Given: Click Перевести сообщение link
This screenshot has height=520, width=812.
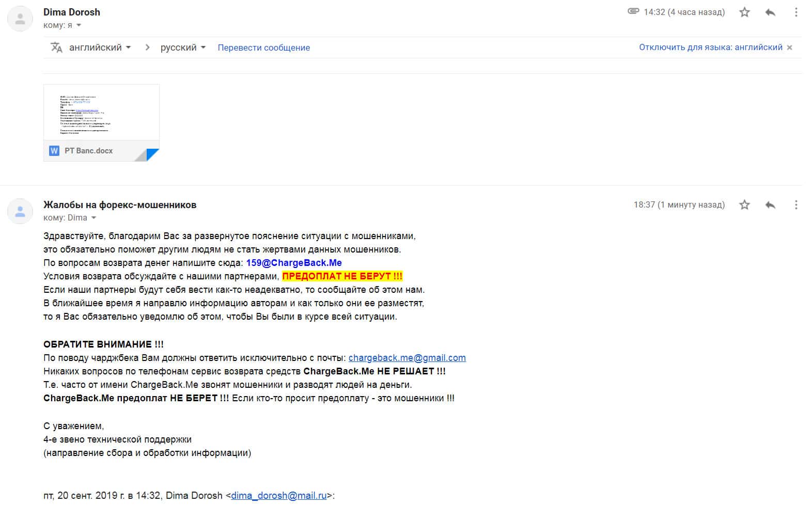Looking at the screenshot, I should pyautogui.click(x=263, y=48).
